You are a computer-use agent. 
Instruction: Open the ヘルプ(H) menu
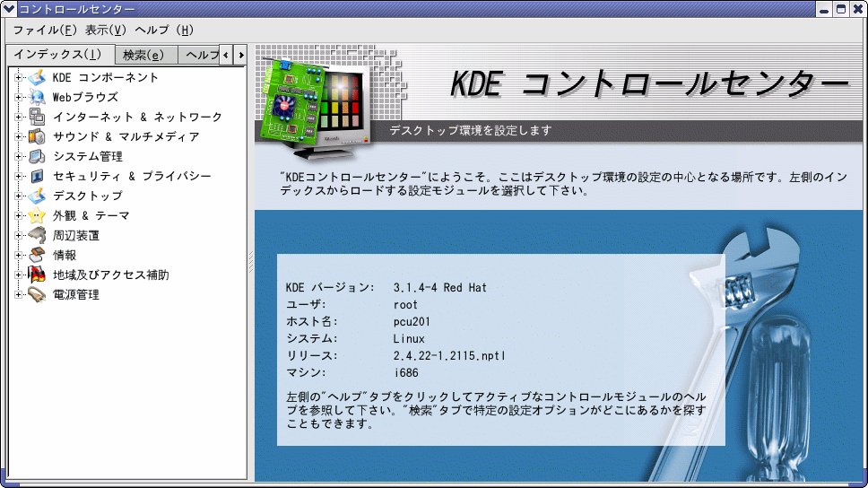[164, 30]
